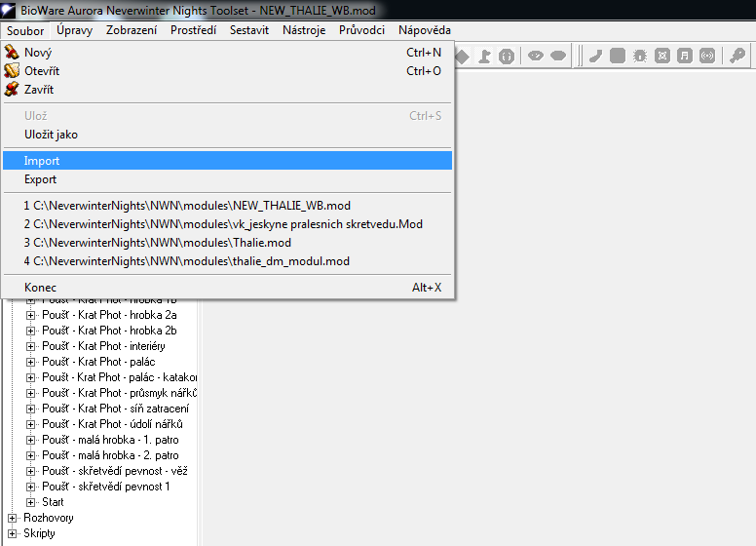Click the gray oval toolbar icon
Viewport: 756px width, 546px height.
click(558, 56)
